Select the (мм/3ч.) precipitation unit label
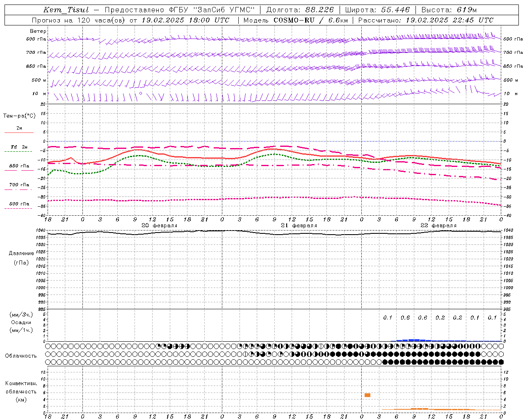 (21, 315)
